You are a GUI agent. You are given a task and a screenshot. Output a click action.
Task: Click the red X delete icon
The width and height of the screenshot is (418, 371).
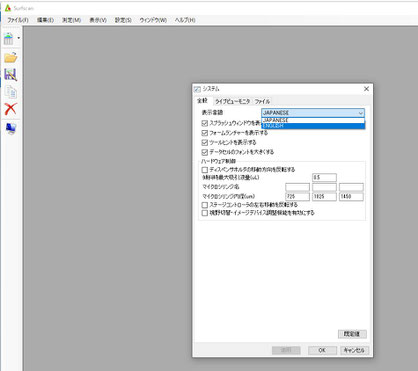click(11, 109)
